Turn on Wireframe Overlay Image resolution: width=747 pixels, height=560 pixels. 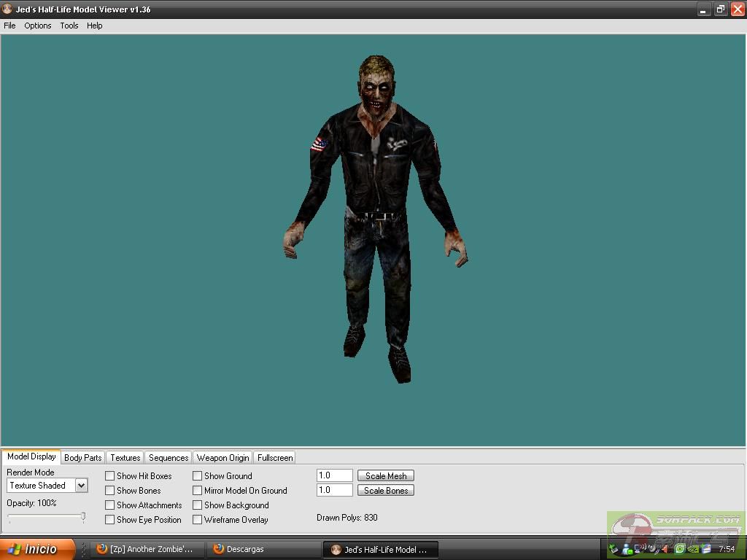[198, 520]
